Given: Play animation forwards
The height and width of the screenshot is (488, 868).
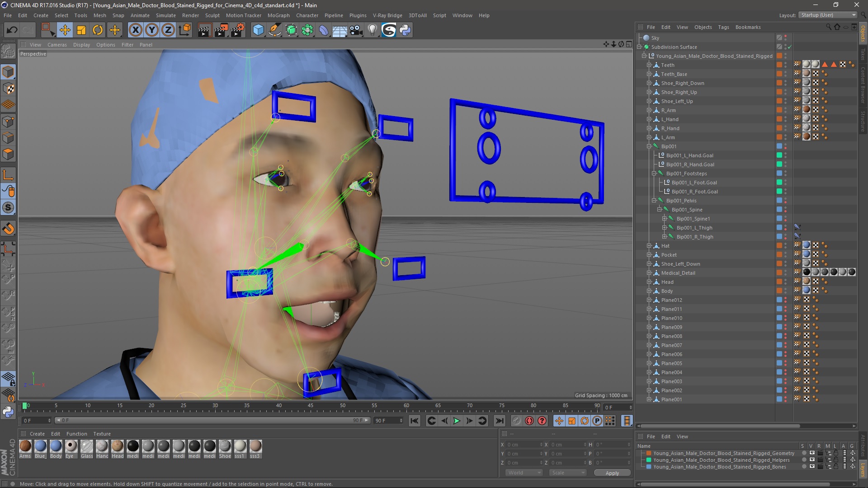Looking at the screenshot, I should click(457, 421).
